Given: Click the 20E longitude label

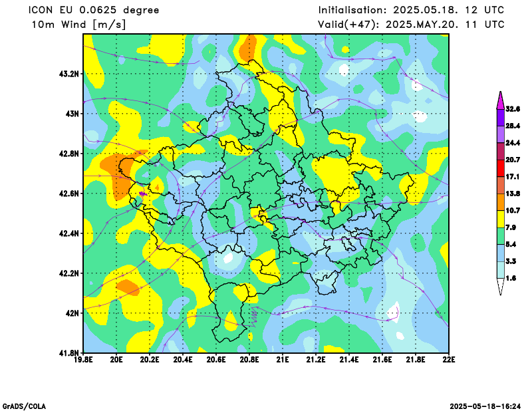Looking at the screenshot, I should point(116,360).
